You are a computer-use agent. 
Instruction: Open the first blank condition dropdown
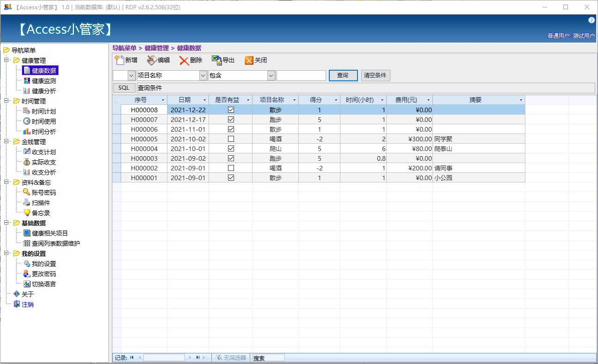[131, 75]
